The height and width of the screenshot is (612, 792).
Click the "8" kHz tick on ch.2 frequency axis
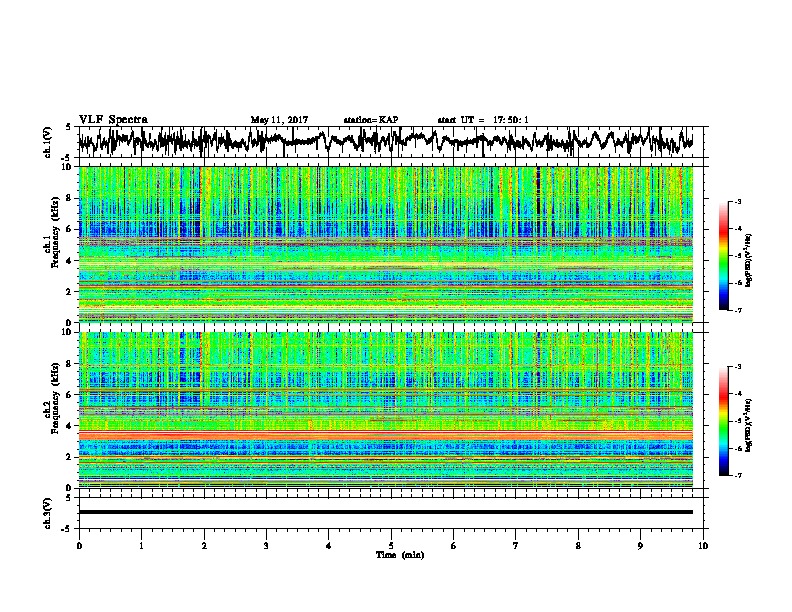coord(70,364)
